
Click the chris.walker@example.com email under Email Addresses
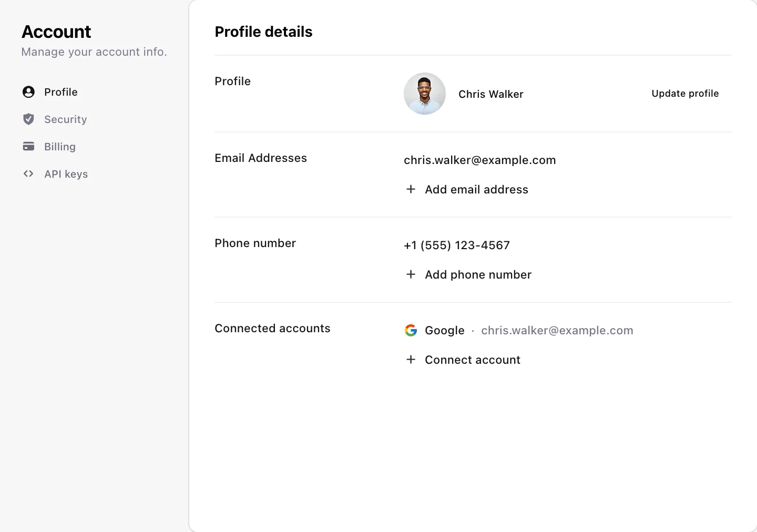[x=480, y=160]
